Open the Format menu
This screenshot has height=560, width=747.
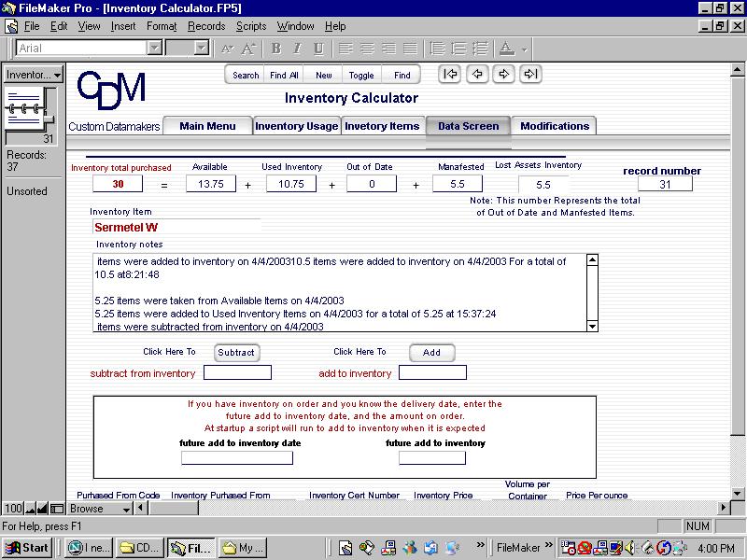click(162, 26)
